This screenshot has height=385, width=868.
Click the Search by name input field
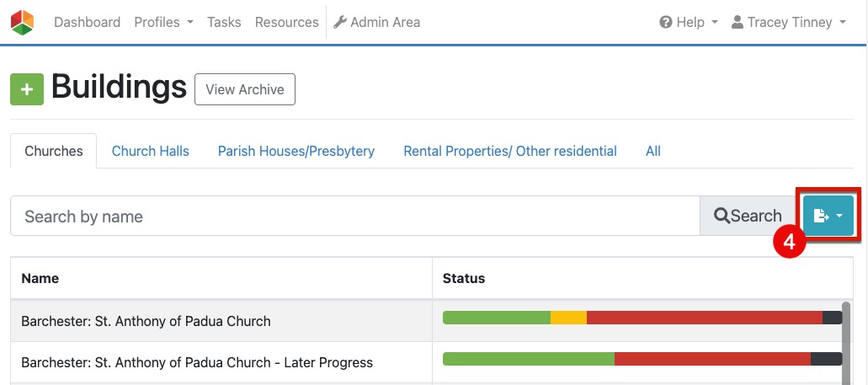click(x=354, y=217)
